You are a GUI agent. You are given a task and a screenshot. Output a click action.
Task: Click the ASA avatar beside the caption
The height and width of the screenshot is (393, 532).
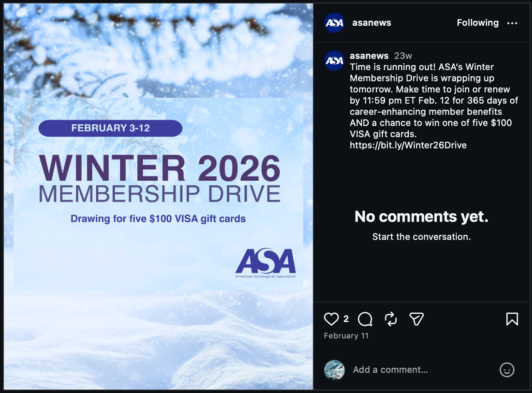[x=334, y=60]
